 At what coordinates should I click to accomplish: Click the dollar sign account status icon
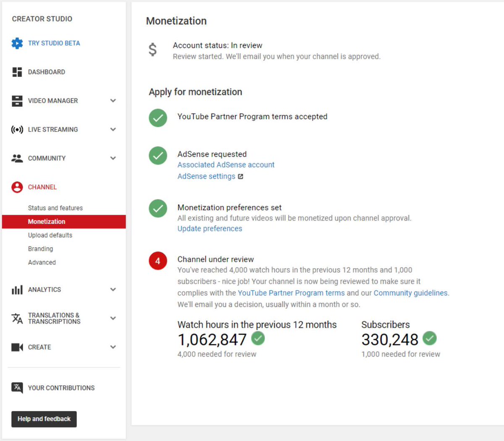(x=153, y=50)
